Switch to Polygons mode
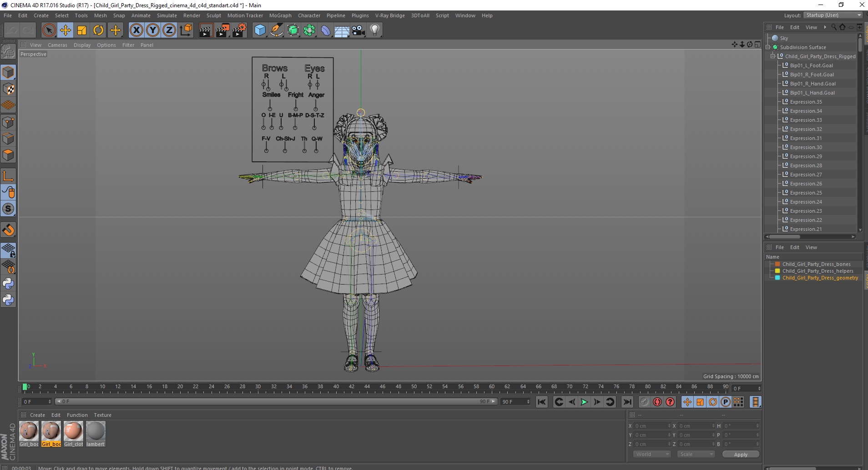This screenshot has width=868, height=470. click(8, 155)
